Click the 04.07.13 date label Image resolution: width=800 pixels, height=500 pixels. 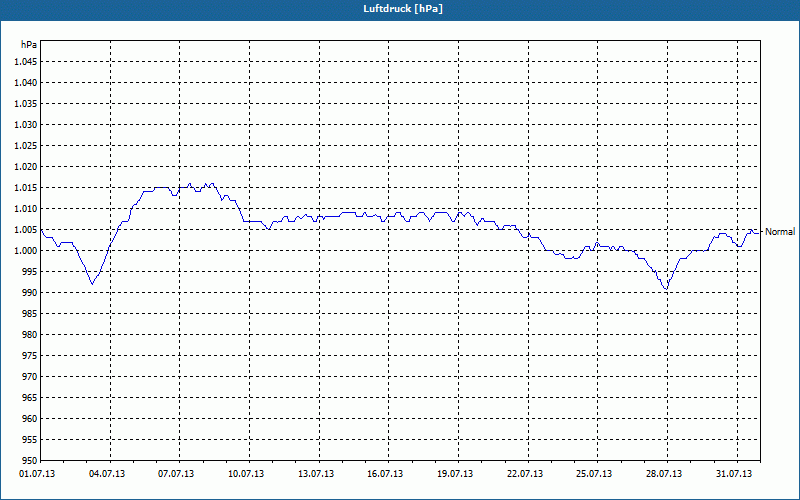tap(107, 474)
